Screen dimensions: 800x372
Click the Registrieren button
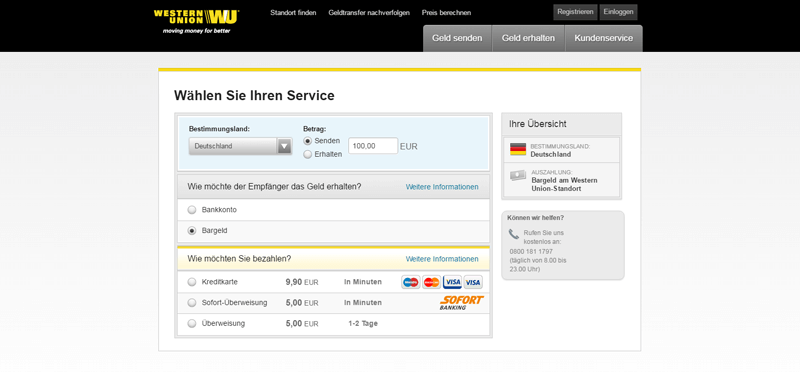point(575,12)
